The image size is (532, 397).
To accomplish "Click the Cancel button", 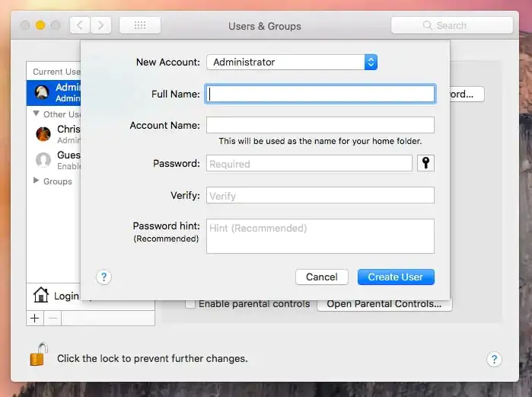I will (322, 277).
